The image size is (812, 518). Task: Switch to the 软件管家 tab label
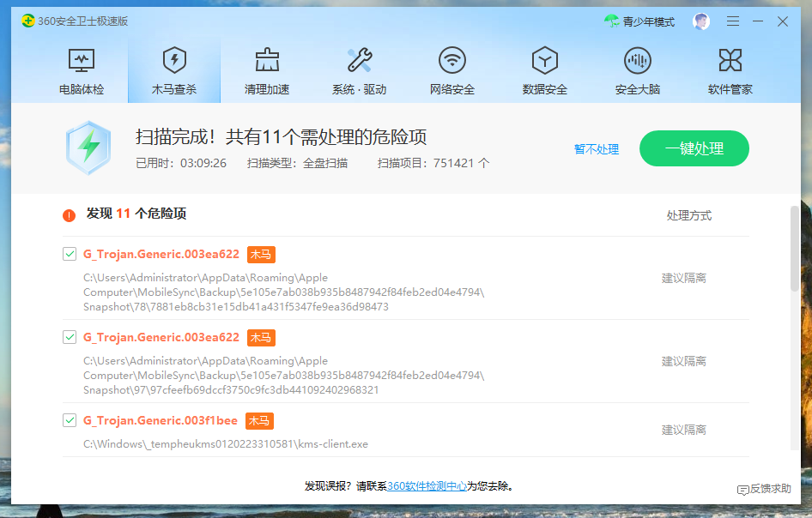tap(730, 89)
